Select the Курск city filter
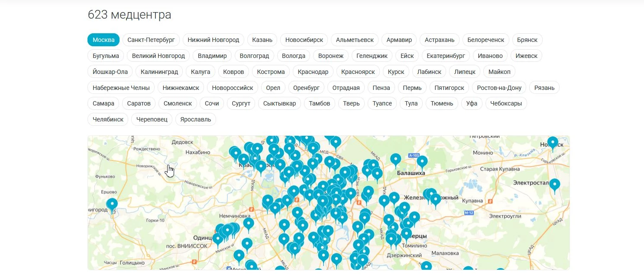 pos(396,72)
